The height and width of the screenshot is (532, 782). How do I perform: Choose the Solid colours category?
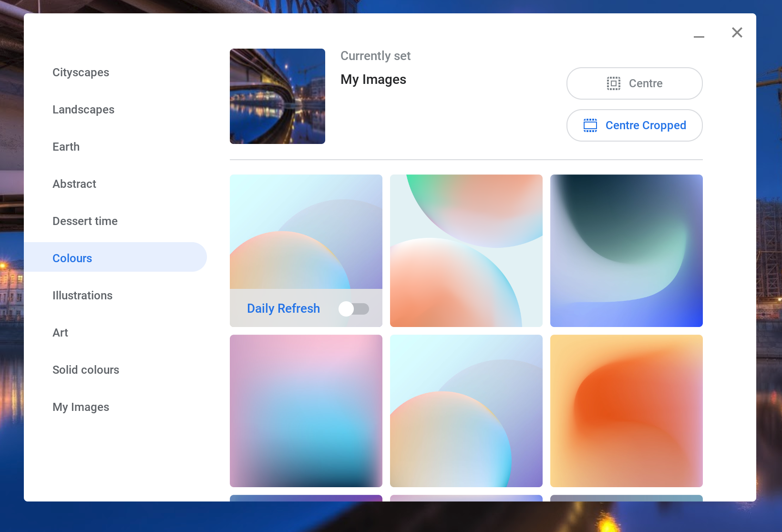tap(86, 370)
